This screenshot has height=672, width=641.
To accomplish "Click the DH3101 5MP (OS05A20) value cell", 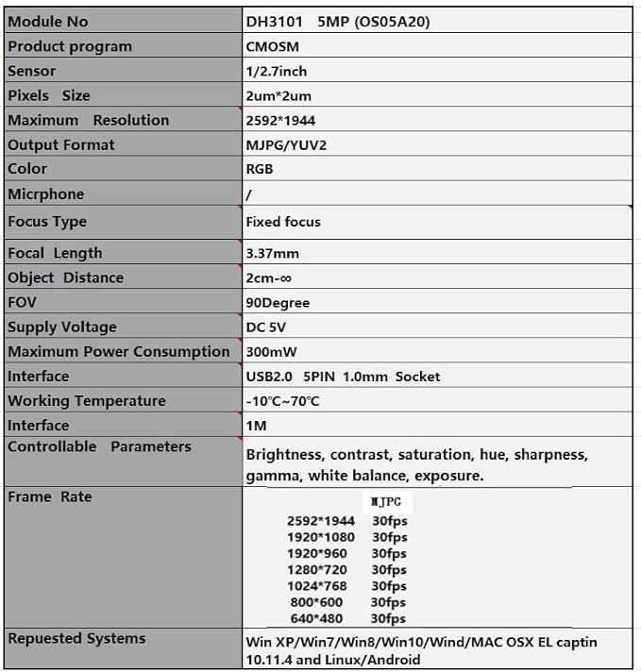I will (437, 20).
